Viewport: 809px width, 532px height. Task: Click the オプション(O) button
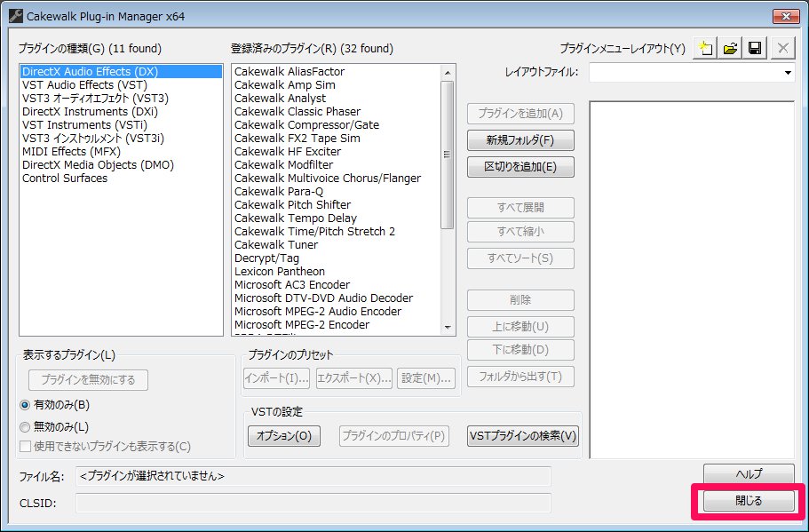[x=284, y=436]
